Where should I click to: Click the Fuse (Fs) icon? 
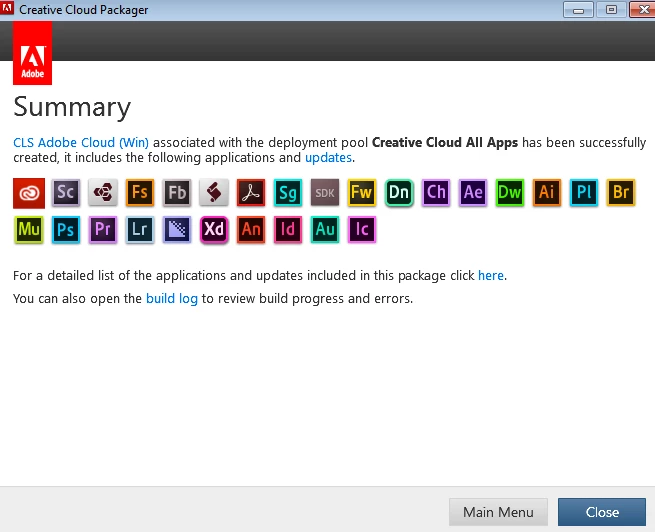[140, 193]
